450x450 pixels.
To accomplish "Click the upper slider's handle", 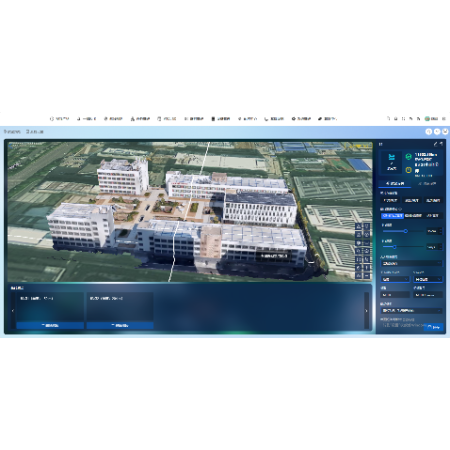I will tap(406, 231).
